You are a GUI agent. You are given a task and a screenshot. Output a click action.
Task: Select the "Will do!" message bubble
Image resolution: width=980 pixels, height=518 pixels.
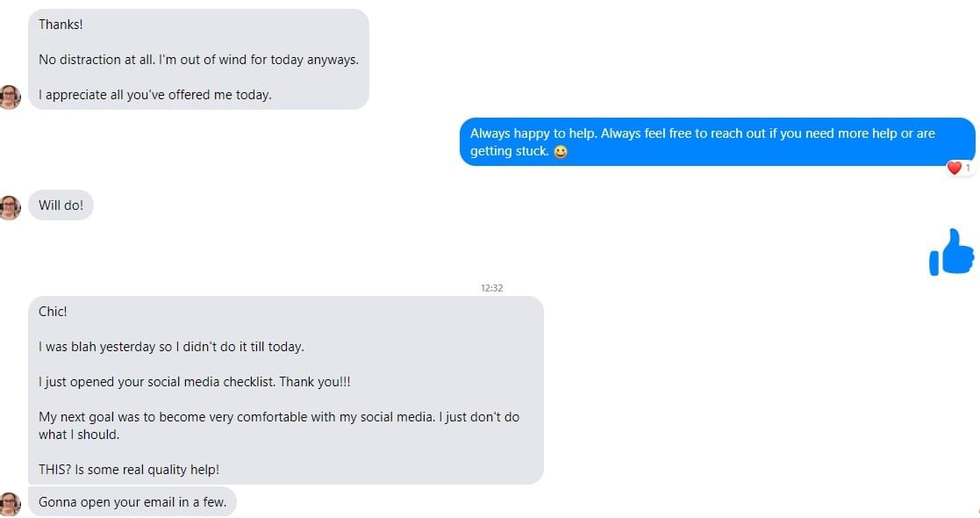(61, 205)
